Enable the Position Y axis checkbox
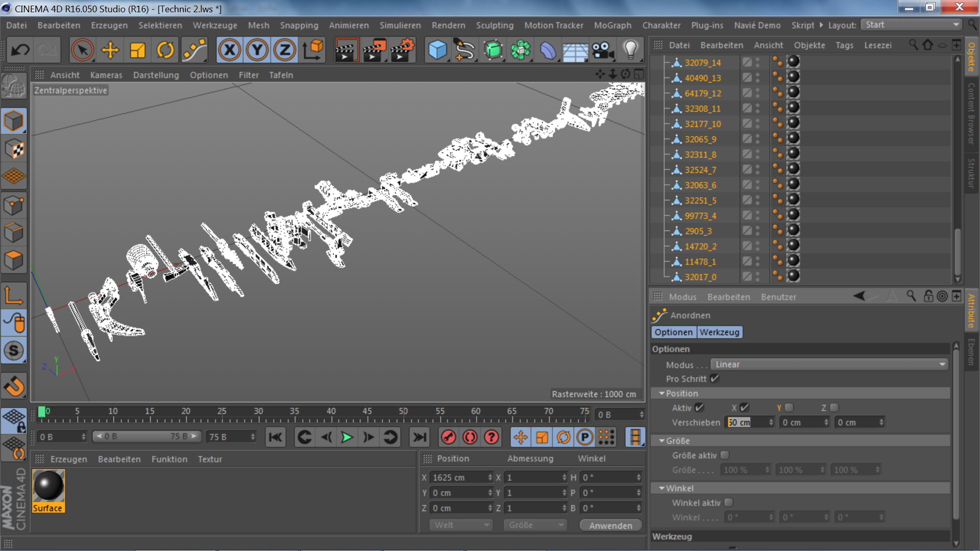 [x=789, y=408]
